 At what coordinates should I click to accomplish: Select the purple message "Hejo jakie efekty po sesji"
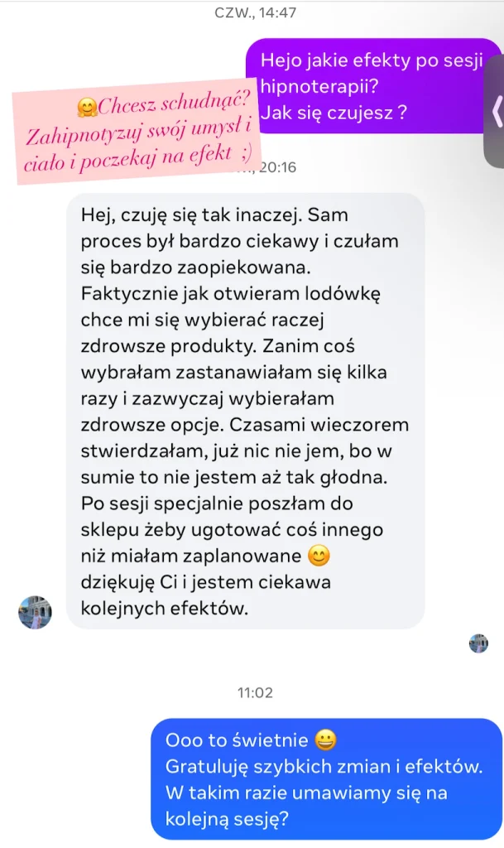pyautogui.click(x=374, y=86)
